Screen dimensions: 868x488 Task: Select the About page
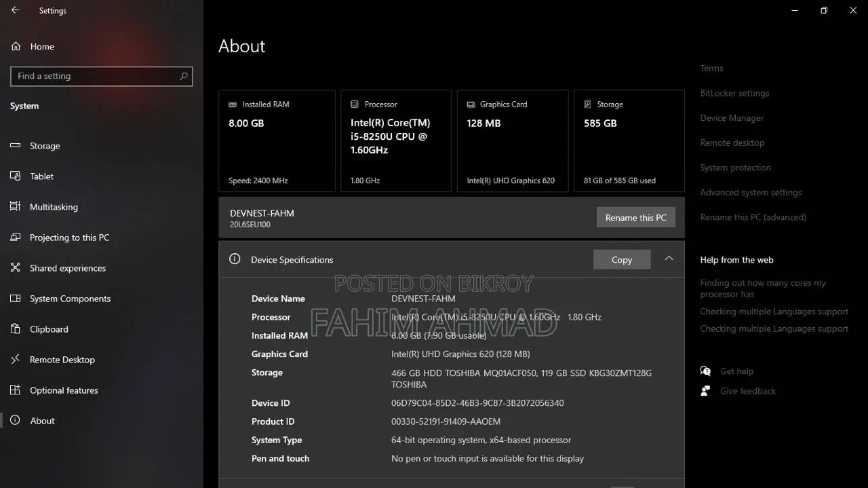coord(42,421)
